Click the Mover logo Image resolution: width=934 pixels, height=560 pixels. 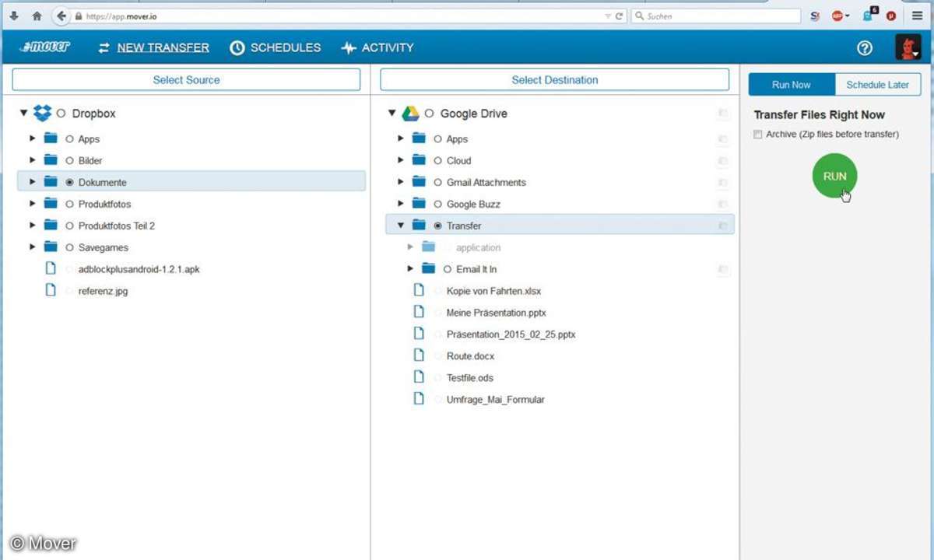click(x=46, y=47)
